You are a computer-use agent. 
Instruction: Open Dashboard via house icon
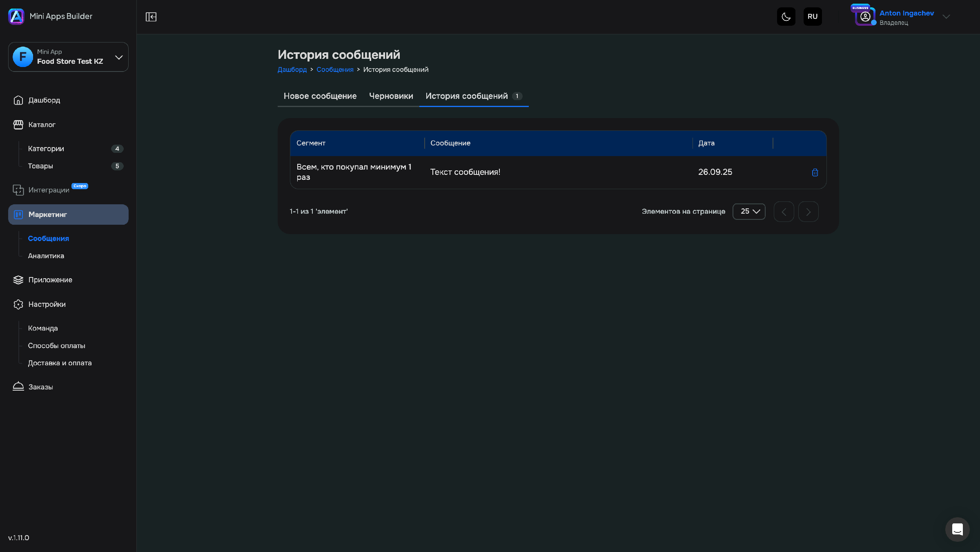18,100
